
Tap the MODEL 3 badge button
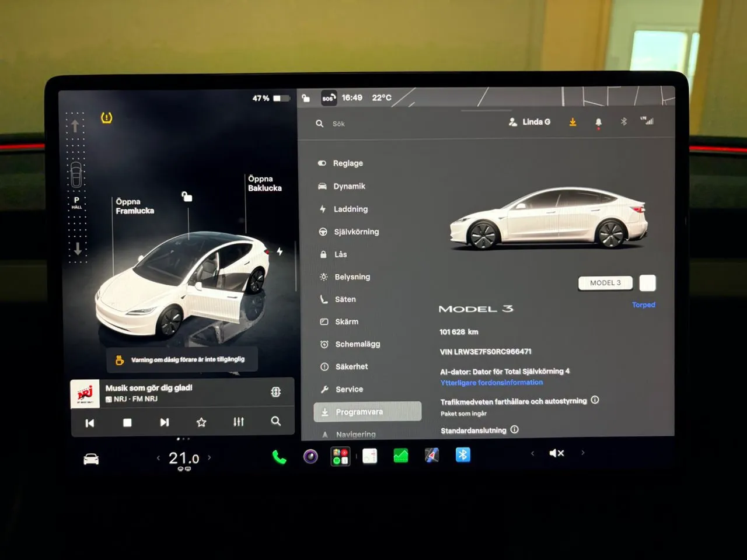[606, 283]
